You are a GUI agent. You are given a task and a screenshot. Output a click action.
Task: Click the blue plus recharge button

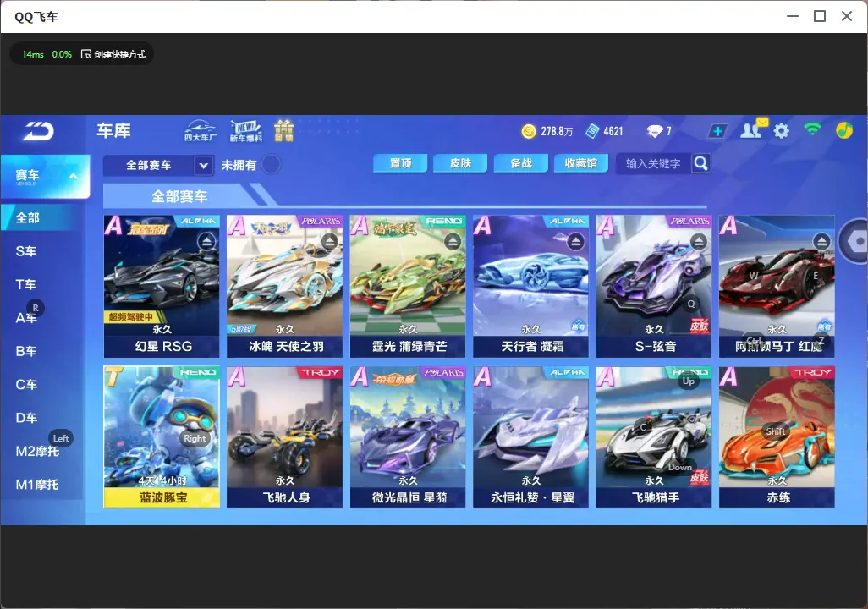point(717,131)
